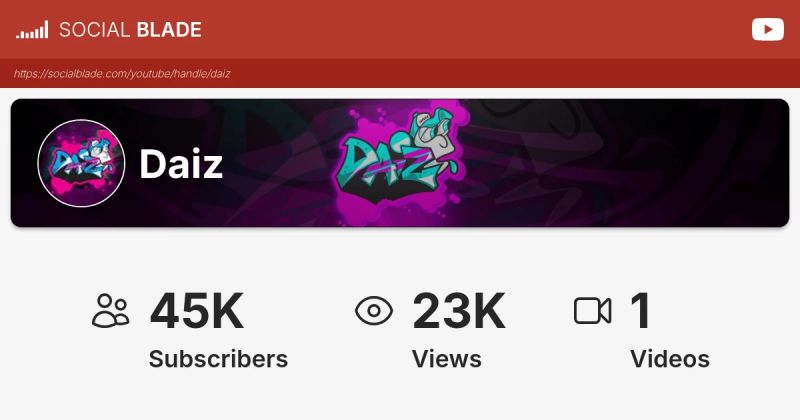Click the dark channel banner background
This screenshot has width=800, height=420.
(622, 163)
